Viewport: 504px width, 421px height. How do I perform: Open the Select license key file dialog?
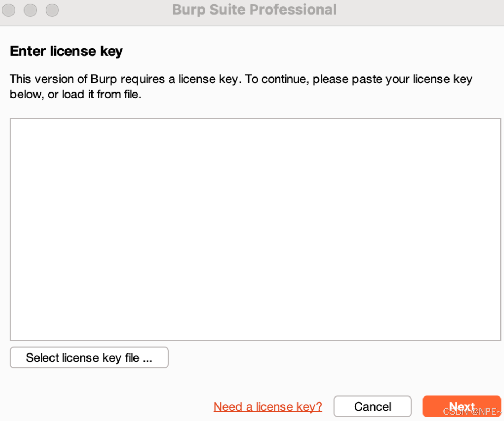89,357
